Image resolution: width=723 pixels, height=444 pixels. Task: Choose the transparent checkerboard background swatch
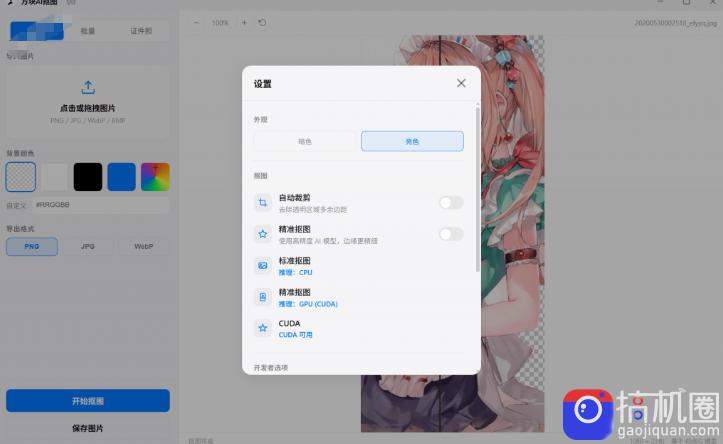[x=21, y=177]
